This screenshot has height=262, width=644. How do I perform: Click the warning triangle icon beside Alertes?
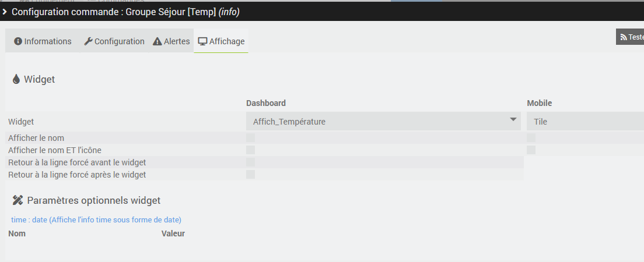point(157,41)
